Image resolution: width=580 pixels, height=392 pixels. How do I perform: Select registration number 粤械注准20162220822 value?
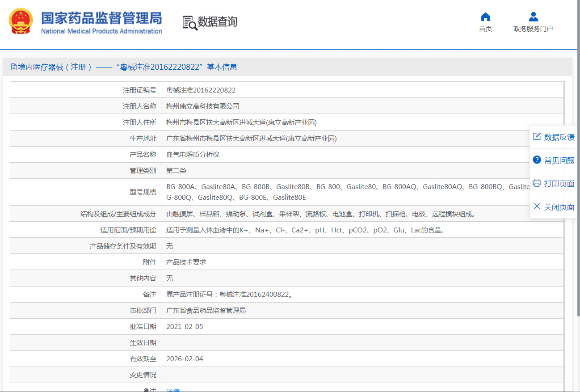[x=201, y=90]
